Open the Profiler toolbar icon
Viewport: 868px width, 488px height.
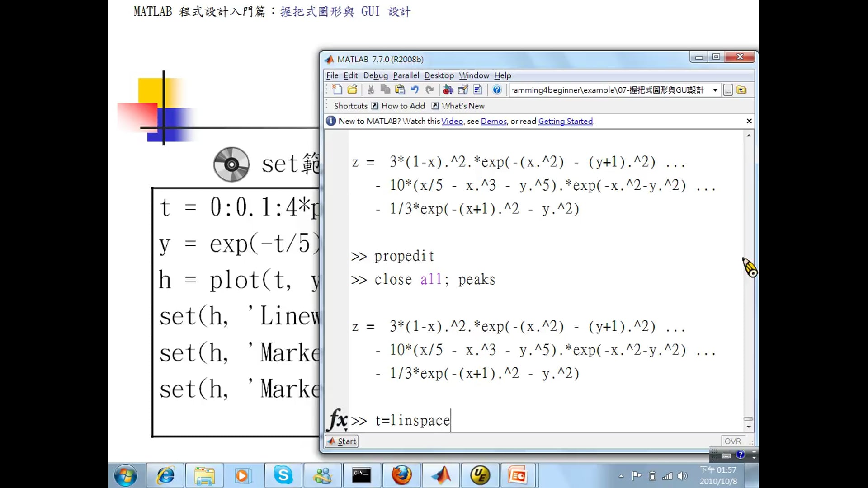click(478, 90)
